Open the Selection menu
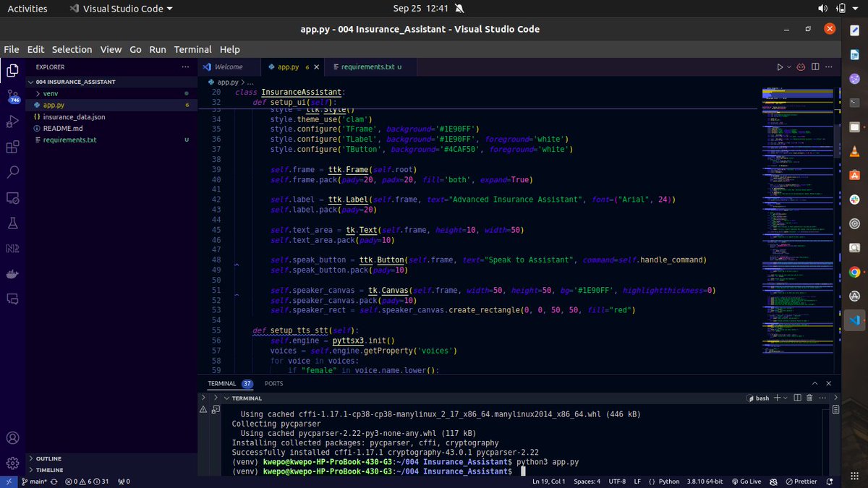The image size is (868, 488). (x=72, y=49)
